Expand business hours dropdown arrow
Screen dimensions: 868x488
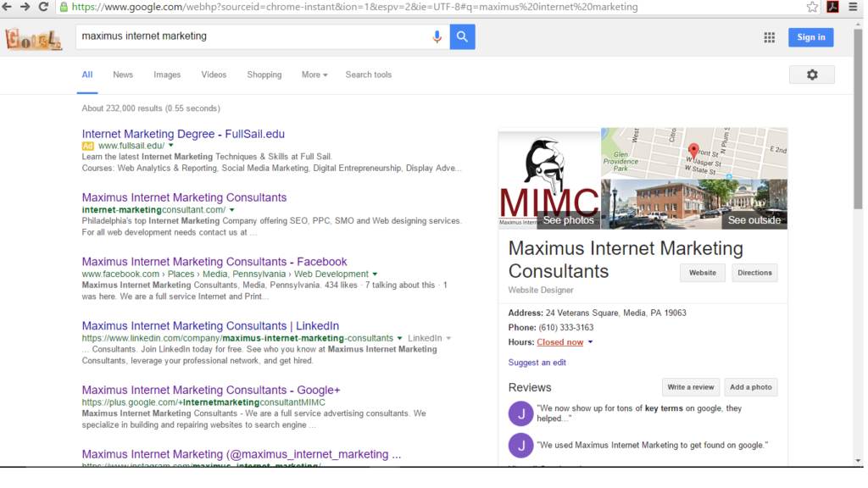point(591,342)
